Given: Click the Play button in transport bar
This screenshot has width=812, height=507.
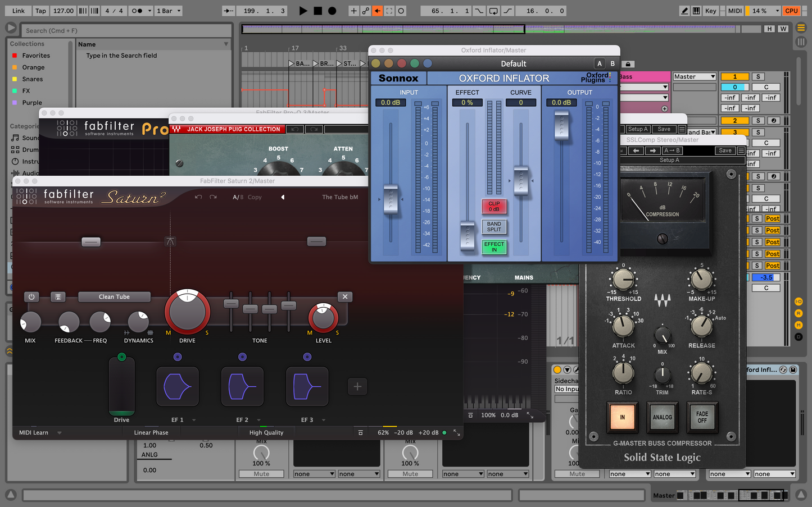Looking at the screenshot, I should coord(303,11).
